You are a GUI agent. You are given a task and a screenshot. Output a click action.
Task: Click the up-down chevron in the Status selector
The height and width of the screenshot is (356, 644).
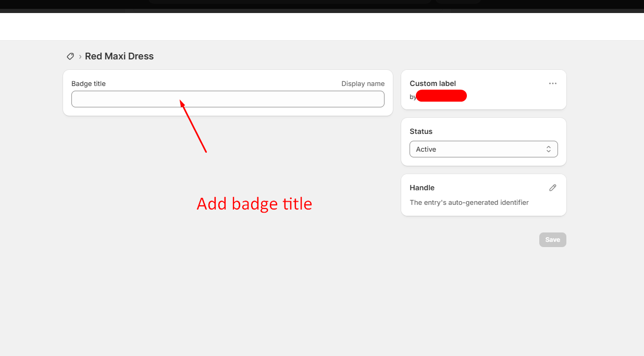pos(548,149)
